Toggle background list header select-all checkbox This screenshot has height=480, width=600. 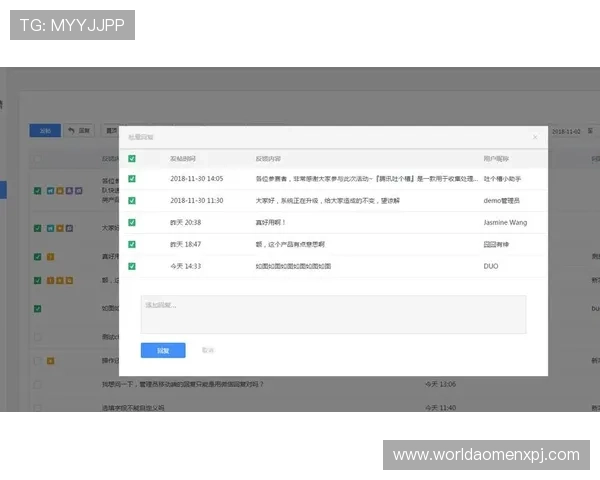coord(37,159)
